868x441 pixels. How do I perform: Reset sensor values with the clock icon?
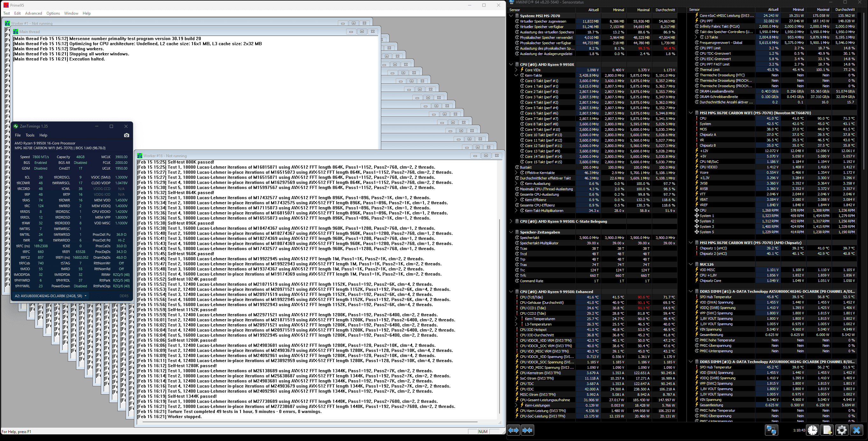(812, 430)
